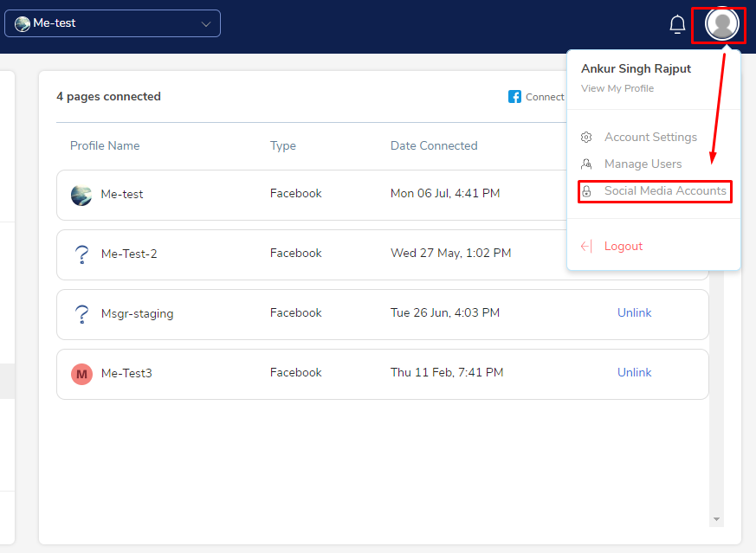This screenshot has width=756, height=553.
Task: Click the Facebook type in the Me-Test3 row
Action: tap(295, 372)
